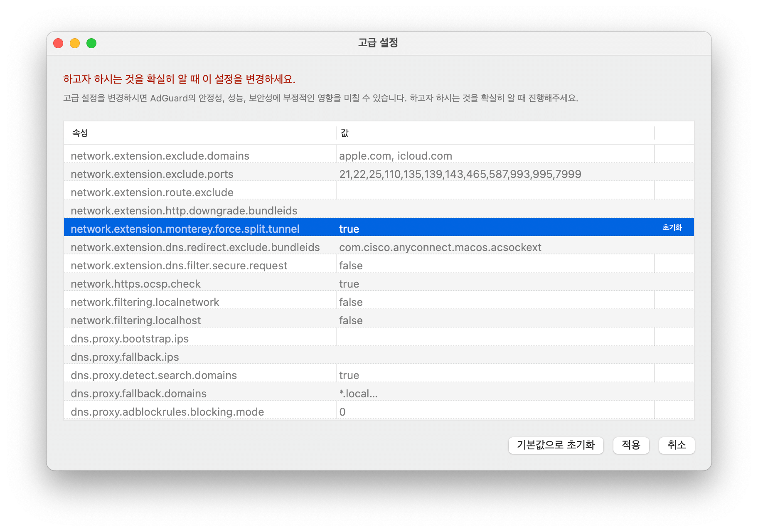Image resolution: width=758 pixels, height=532 pixels.
Task: Select network.filtering.localhost property
Action: coord(136,320)
